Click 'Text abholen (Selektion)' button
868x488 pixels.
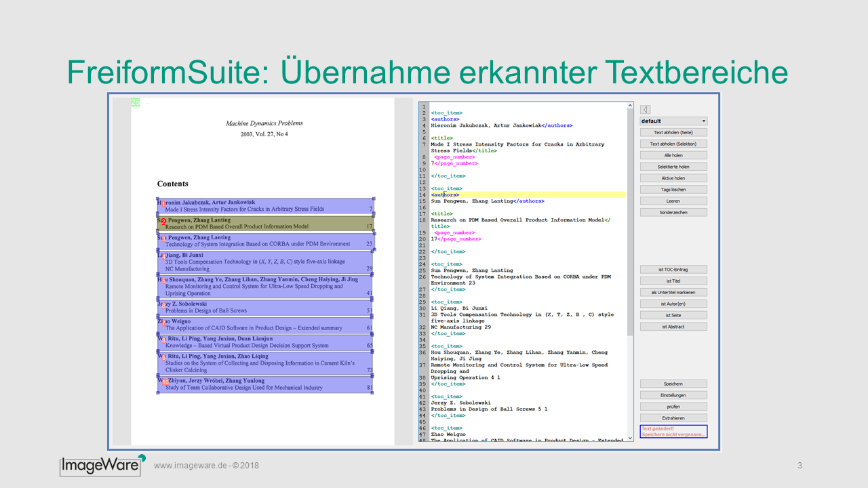(673, 144)
